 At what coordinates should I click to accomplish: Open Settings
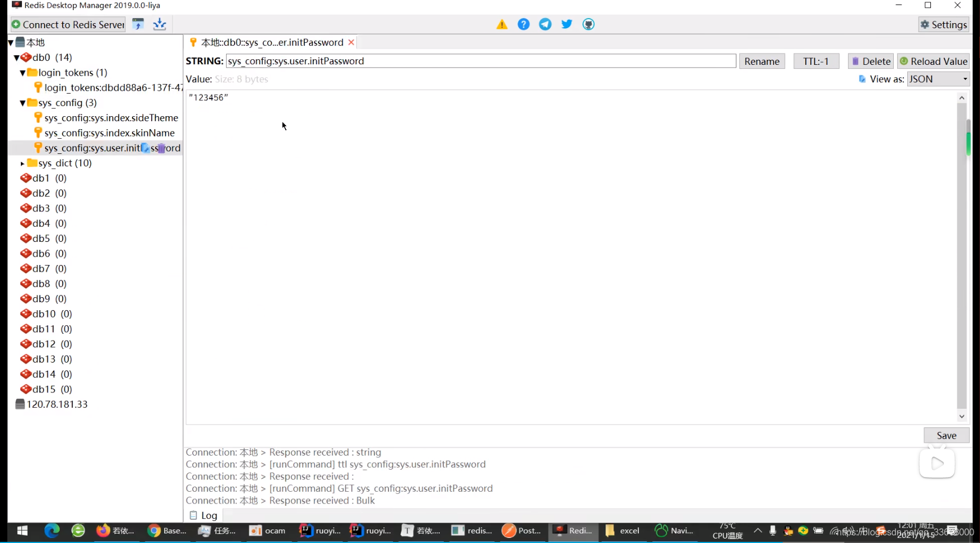pos(944,24)
